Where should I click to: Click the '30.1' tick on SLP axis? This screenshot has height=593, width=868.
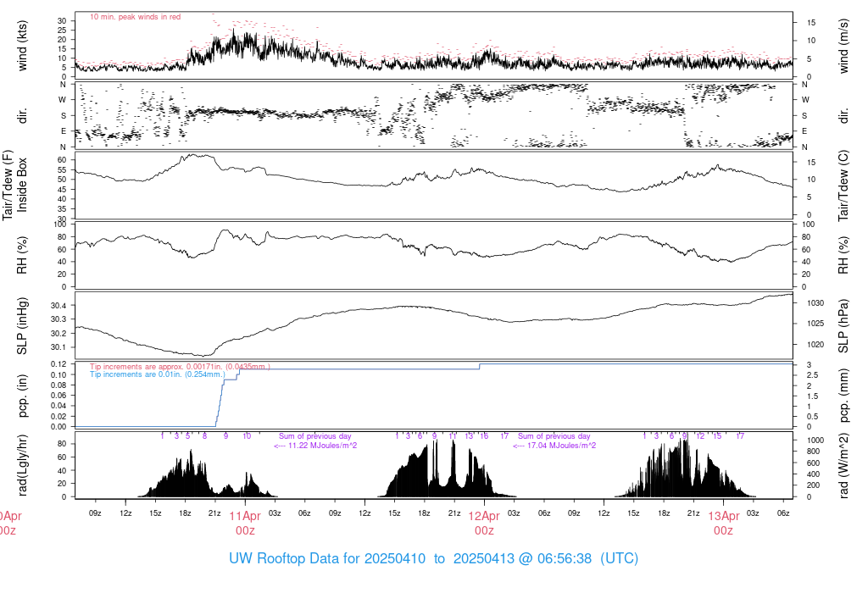pos(58,346)
